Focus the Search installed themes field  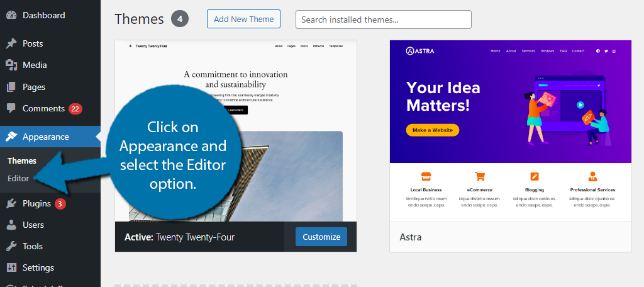[x=383, y=20]
